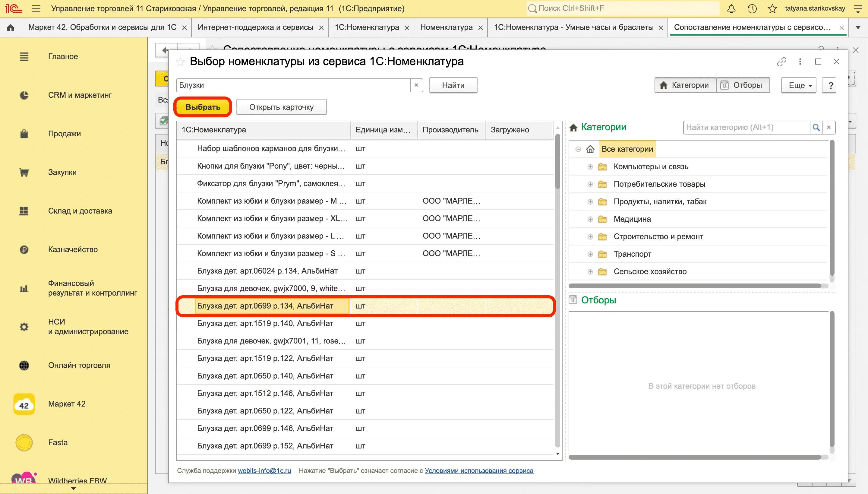Click the Выбрать button
Image resolution: width=868 pixels, height=494 pixels.
pyautogui.click(x=203, y=107)
